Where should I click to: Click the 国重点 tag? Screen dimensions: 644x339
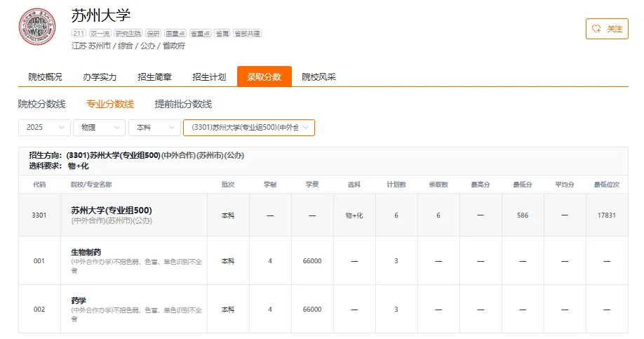click(175, 33)
